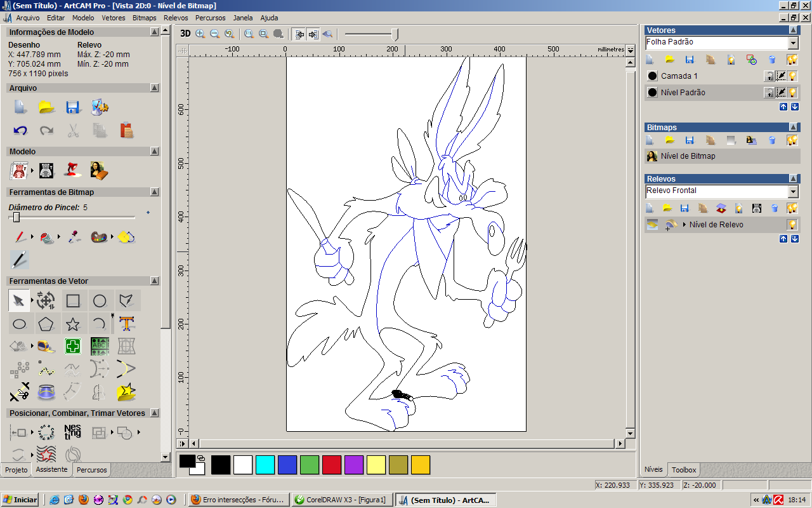The image size is (812, 508).
Task: Choose the pentagon polygon vector tool
Action: tap(46, 324)
